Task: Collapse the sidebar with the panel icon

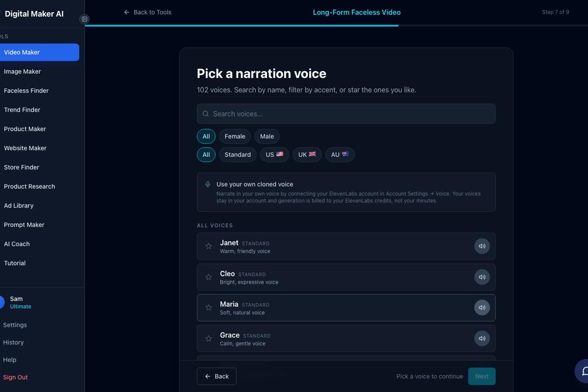Action: pyautogui.click(x=84, y=19)
